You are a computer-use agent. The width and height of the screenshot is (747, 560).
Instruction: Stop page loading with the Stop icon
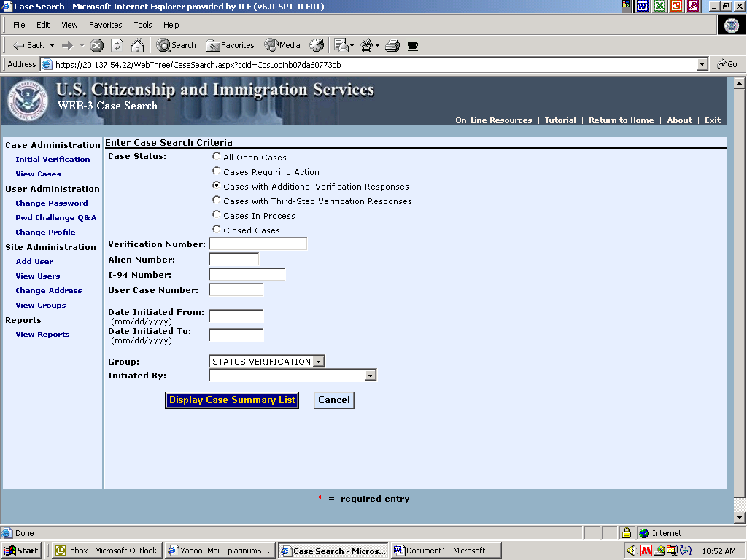[x=97, y=46]
